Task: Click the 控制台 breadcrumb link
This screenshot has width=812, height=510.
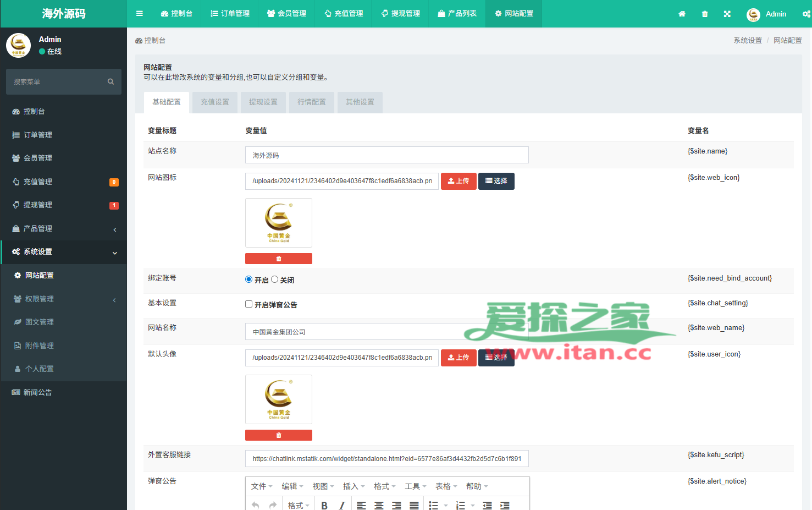Action: 151,40
